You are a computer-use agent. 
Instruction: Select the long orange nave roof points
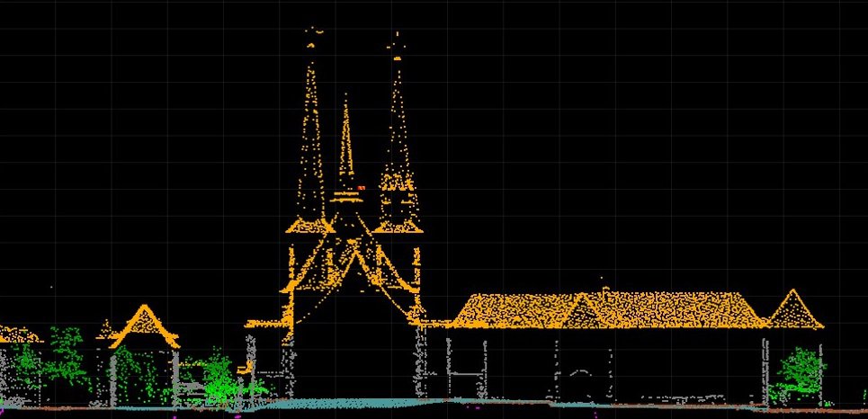(610, 310)
